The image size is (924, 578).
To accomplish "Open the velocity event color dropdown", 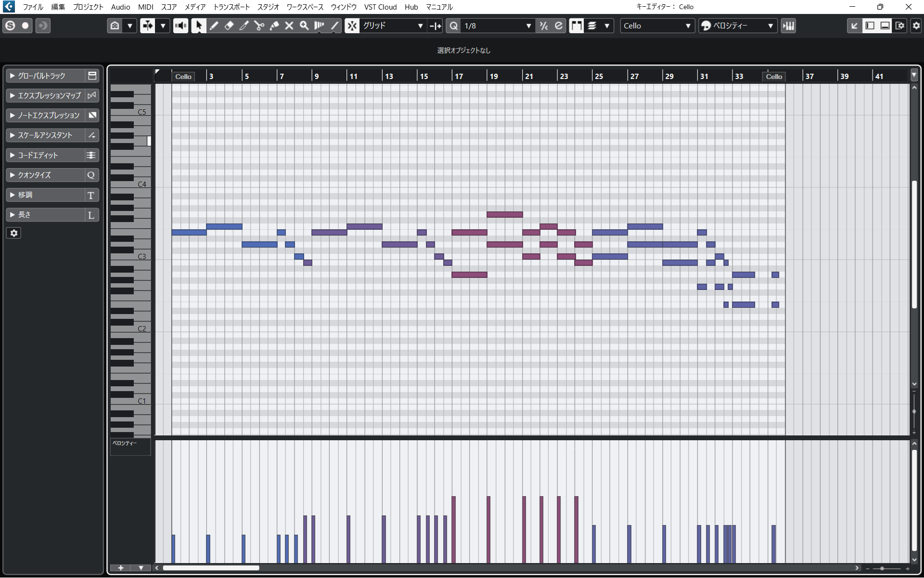I will (738, 26).
